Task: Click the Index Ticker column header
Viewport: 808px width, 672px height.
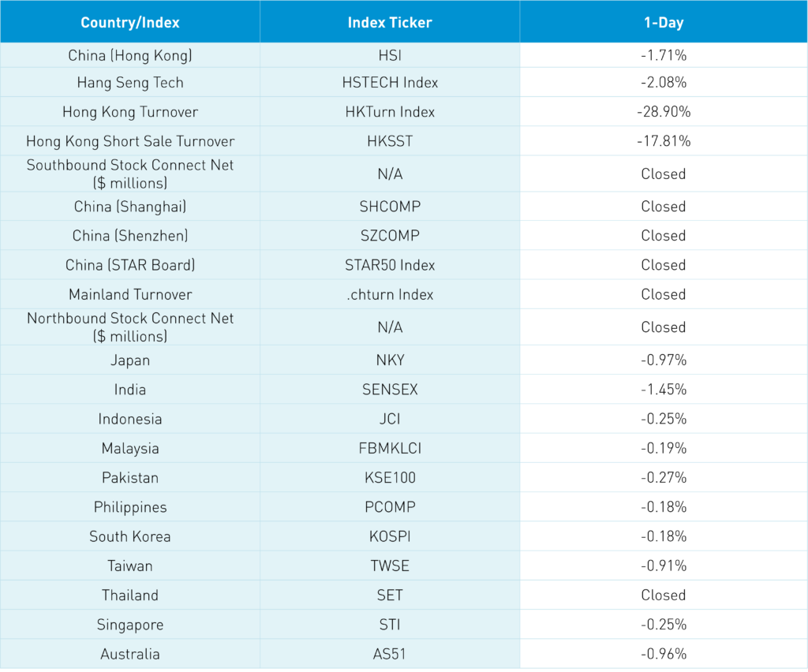Action: 390,22
